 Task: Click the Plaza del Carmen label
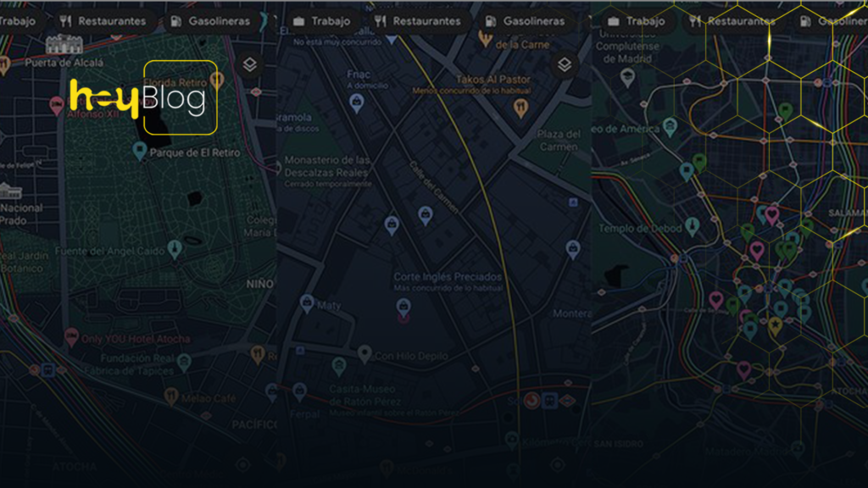(559, 141)
